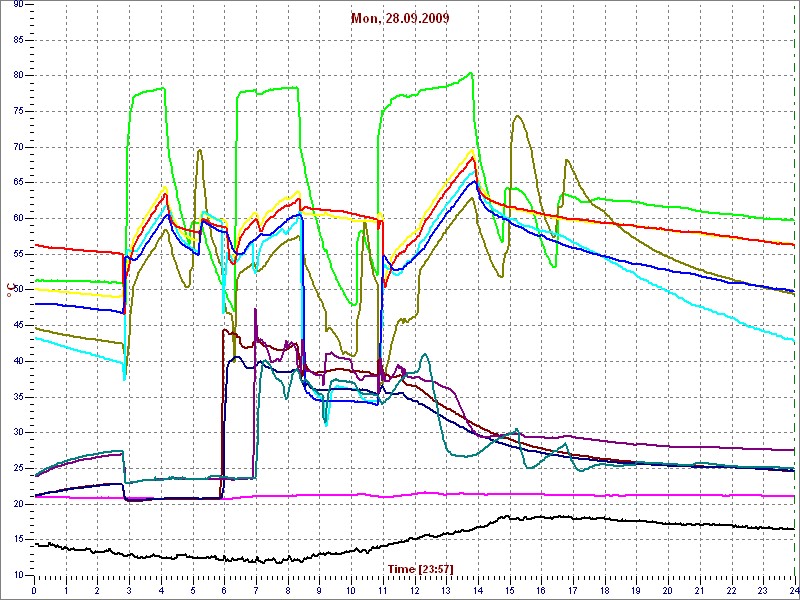Click hour '7' on the time axis

pyautogui.click(x=256, y=590)
